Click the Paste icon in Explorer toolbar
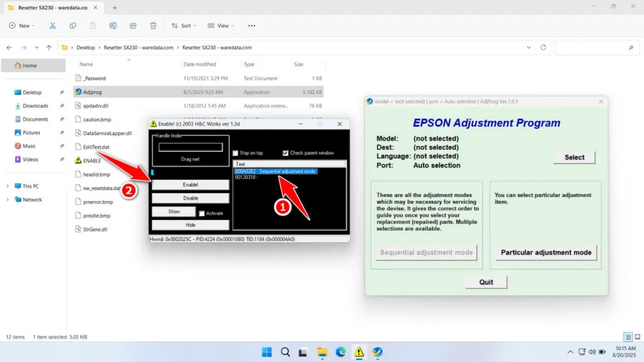 tap(92, 25)
